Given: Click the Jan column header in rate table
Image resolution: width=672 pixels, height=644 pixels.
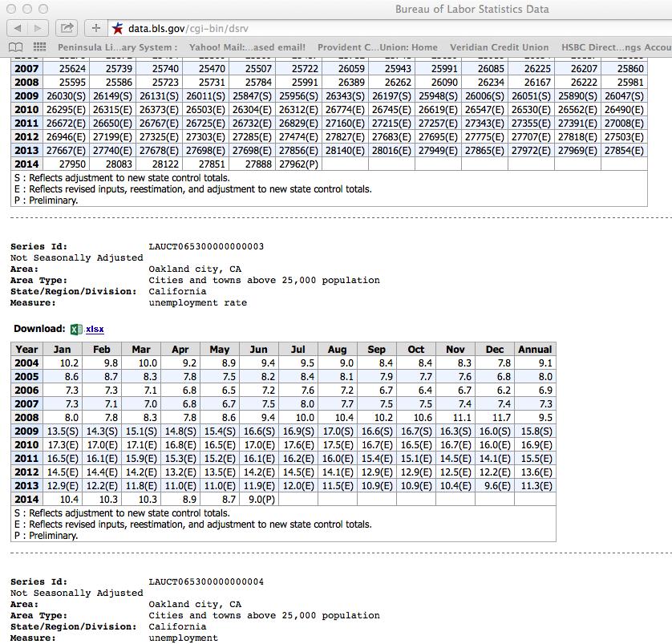Looking at the screenshot, I should coord(62,349).
